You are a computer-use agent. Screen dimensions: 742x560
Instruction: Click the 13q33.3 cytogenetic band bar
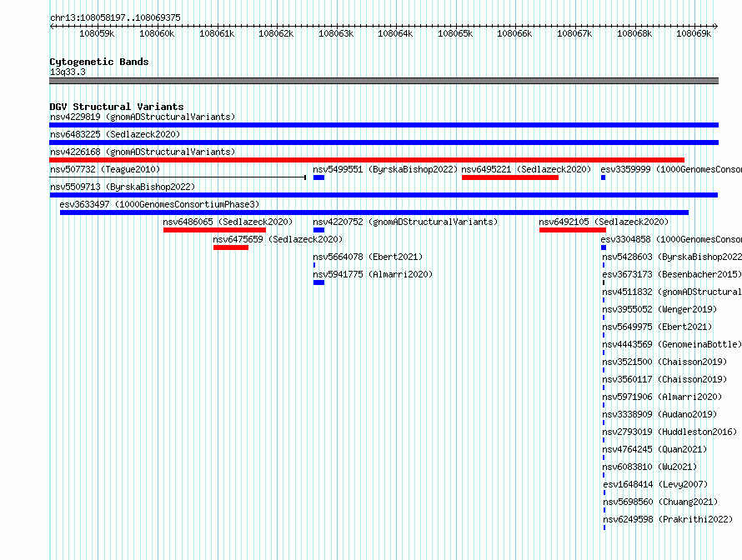(x=384, y=81)
